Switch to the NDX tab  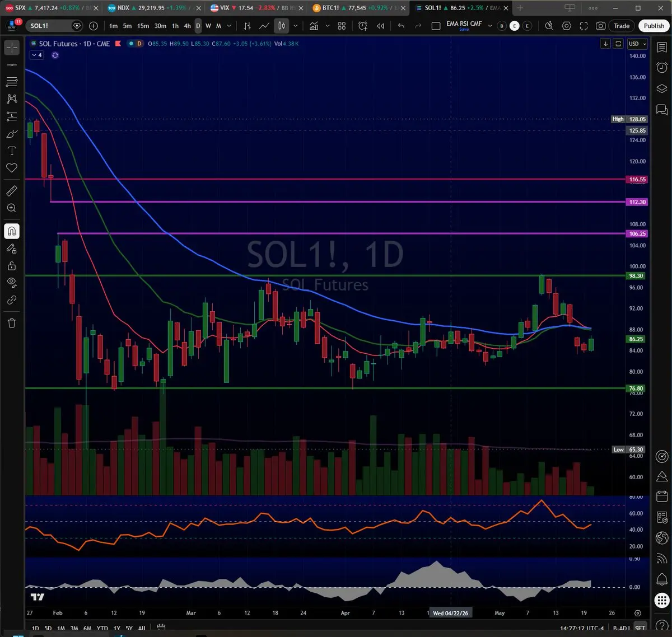point(153,8)
